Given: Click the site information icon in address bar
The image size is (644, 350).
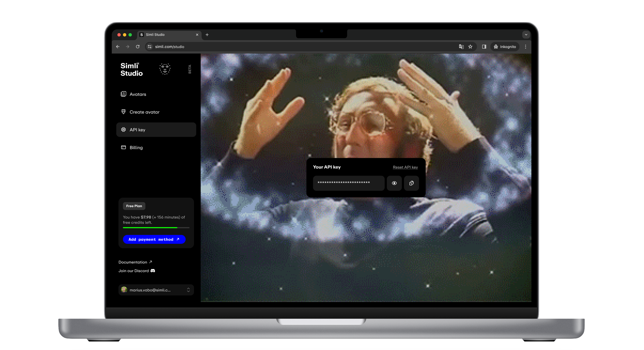Looking at the screenshot, I should point(150,47).
